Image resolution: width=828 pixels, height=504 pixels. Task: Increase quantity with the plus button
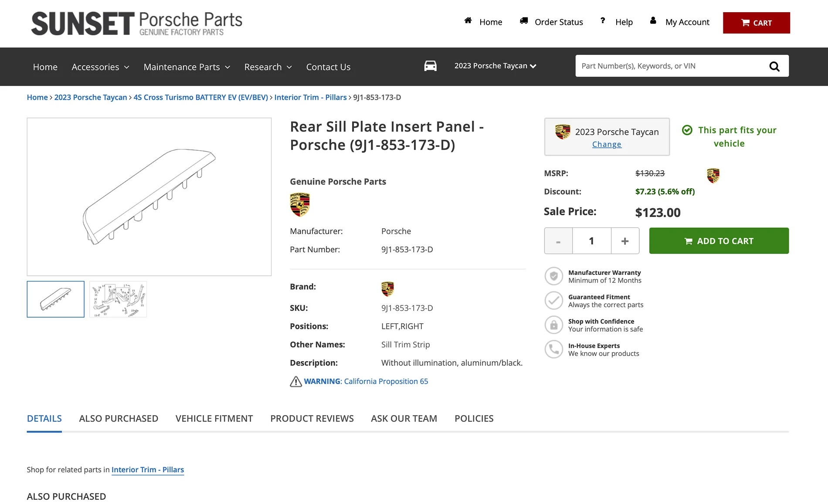click(625, 241)
